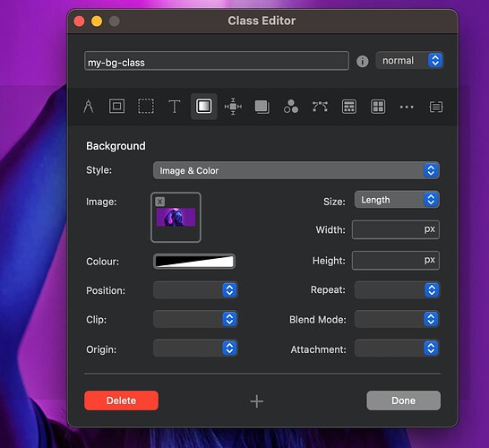The width and height of the screenshot is (489, 448).
Task: Open the Text (T) typography icon
Action: [175, 107]
